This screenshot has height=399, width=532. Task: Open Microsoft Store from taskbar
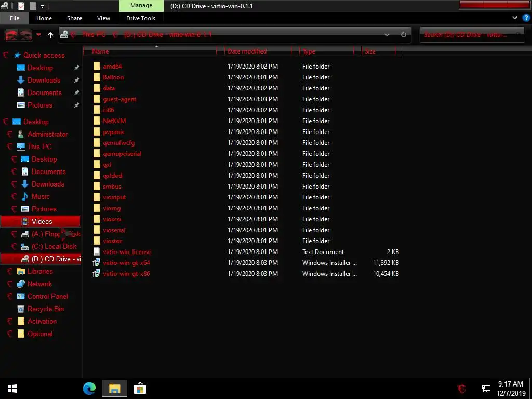[140, 389]
